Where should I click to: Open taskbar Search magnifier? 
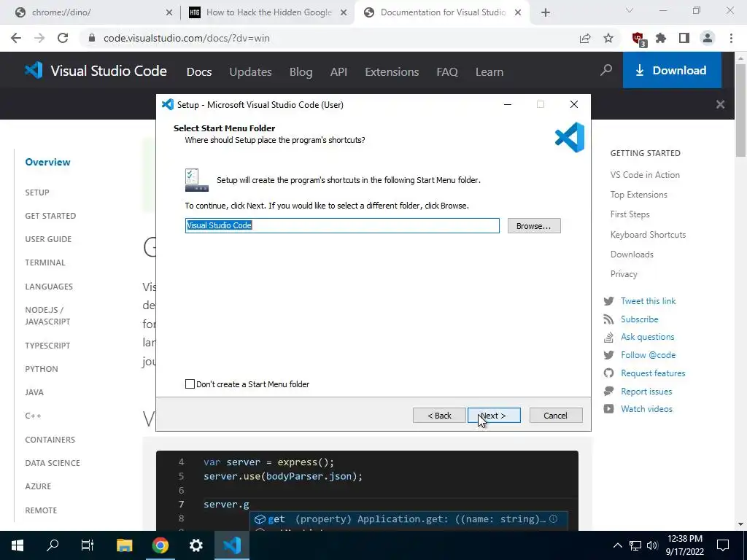click(53, 545)
